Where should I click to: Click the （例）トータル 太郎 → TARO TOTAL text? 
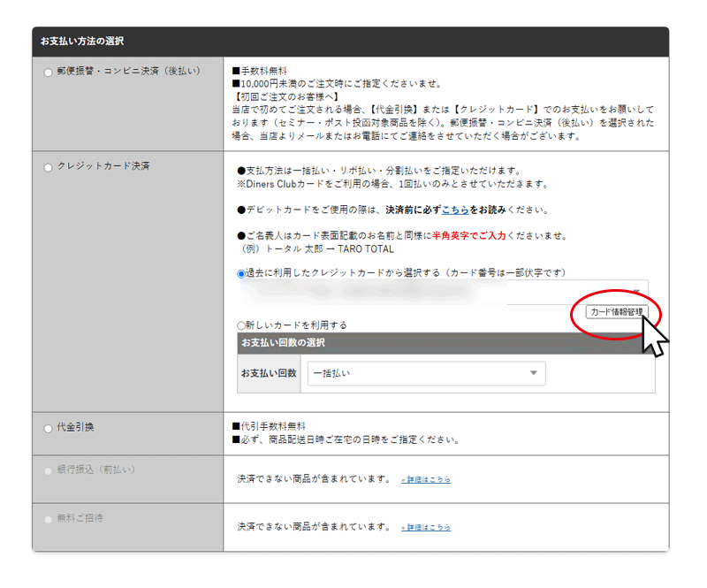point(315,249)
